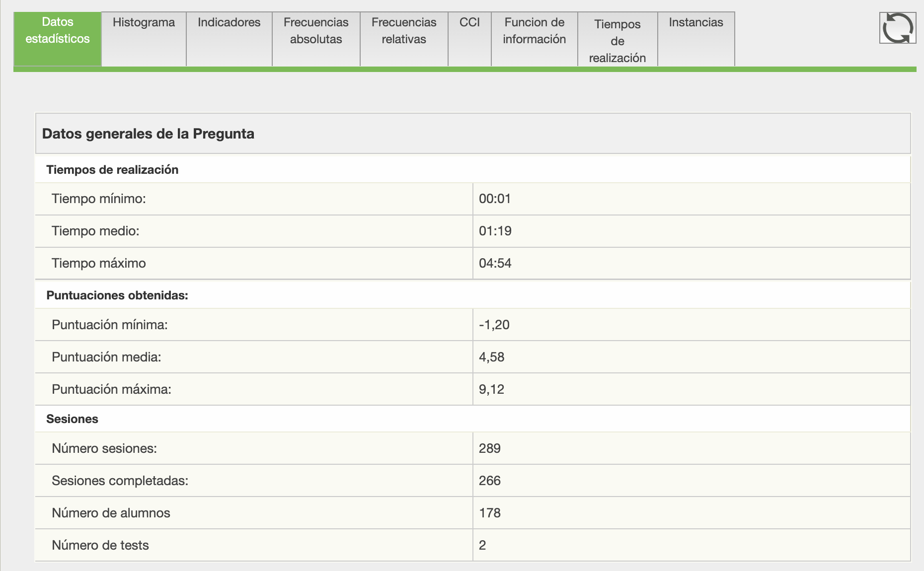
Task: Click the Puntuación máxima row label
Action: coord(111,390)
